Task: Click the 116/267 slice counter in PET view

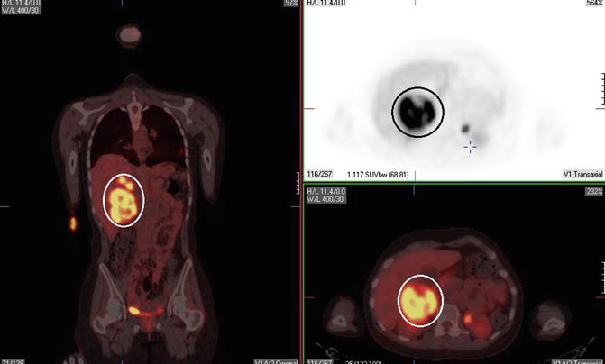Action: (317, 172)
